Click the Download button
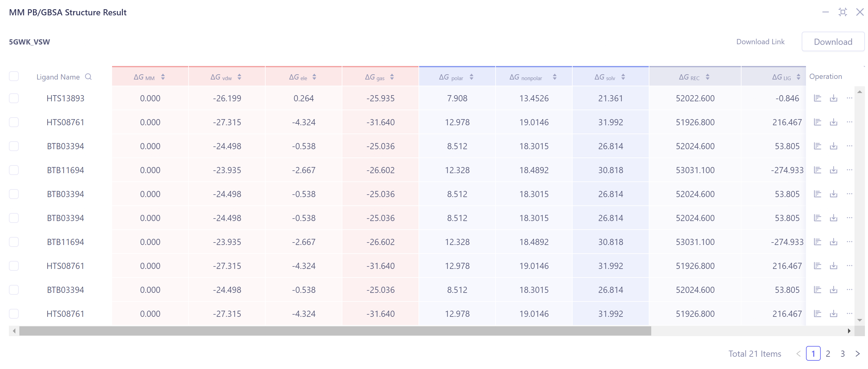 click(x=833, y=42)
